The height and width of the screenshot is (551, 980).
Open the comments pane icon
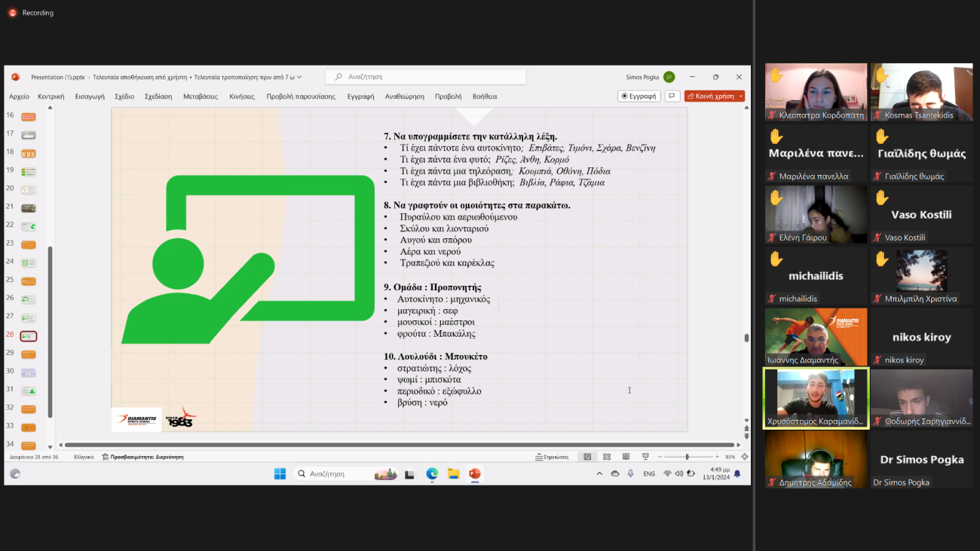click(672, 96)
